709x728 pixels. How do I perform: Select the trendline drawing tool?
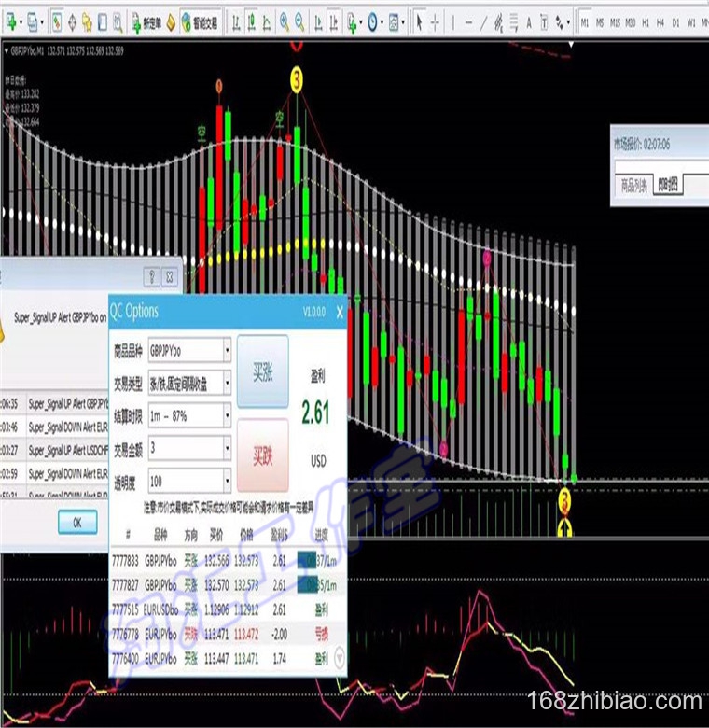[483, 21]
